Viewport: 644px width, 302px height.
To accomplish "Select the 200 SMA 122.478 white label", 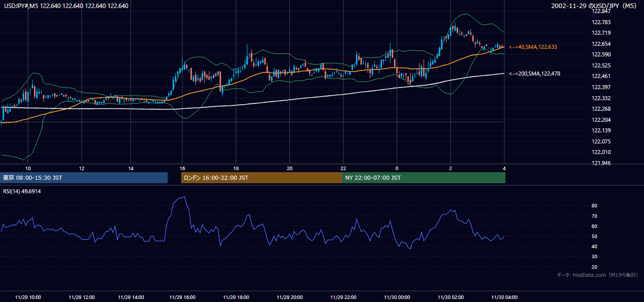I will (x=535, y=73).
